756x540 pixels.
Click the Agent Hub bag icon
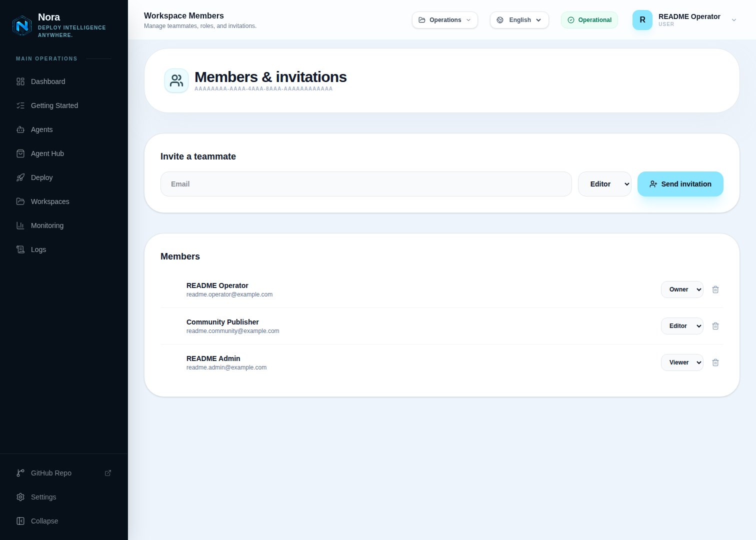20,153
